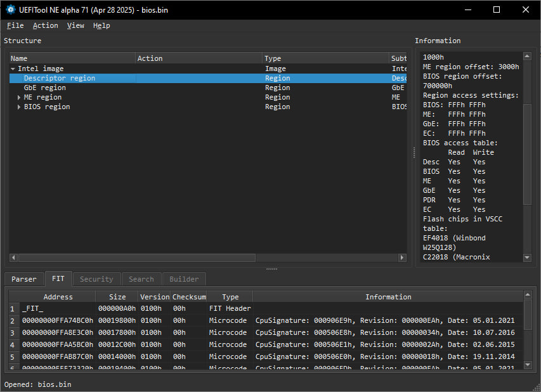Click the structure tree scroll-right arrow
The image size is (541, 392).
point(402,258)
